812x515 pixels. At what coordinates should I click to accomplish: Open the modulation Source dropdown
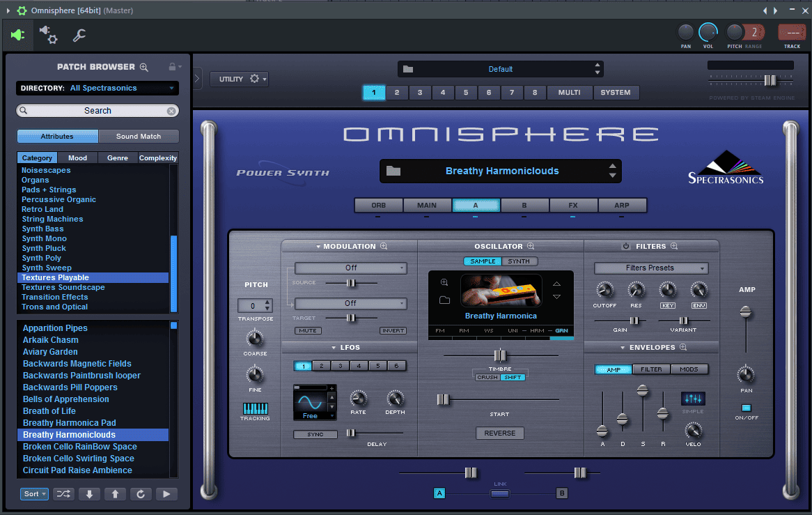tap(350, 268)
